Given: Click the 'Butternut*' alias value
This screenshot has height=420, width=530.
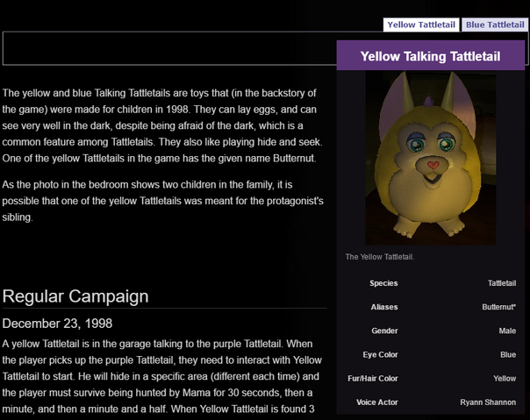Looking at the screenshot, I should coord(499,307).
